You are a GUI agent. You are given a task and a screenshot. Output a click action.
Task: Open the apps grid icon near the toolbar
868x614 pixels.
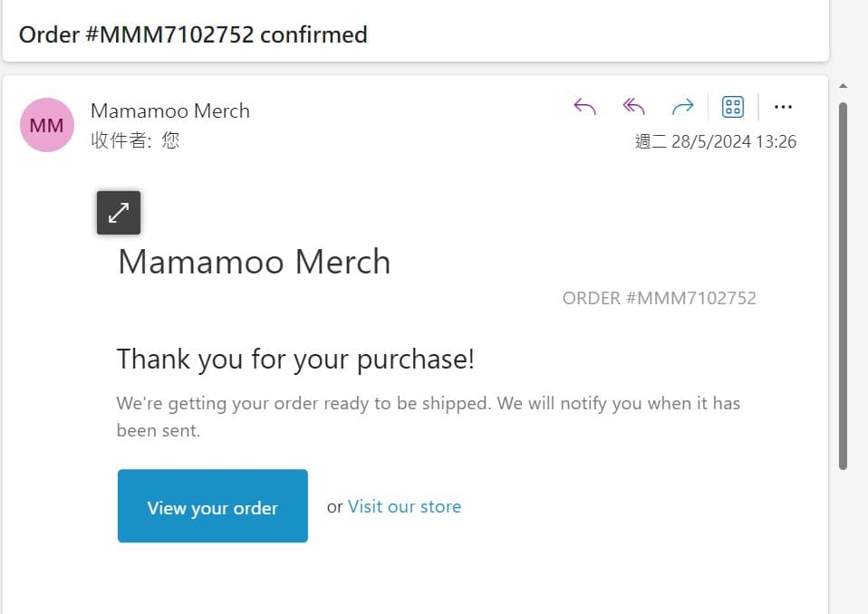pyautogui.click(x=733, y=106)
